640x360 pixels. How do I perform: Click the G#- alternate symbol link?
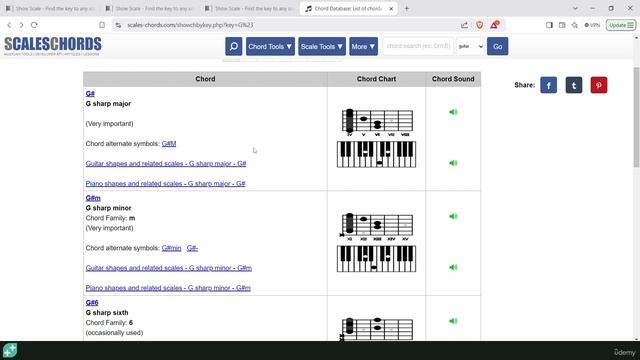click(x=192, y=248)
